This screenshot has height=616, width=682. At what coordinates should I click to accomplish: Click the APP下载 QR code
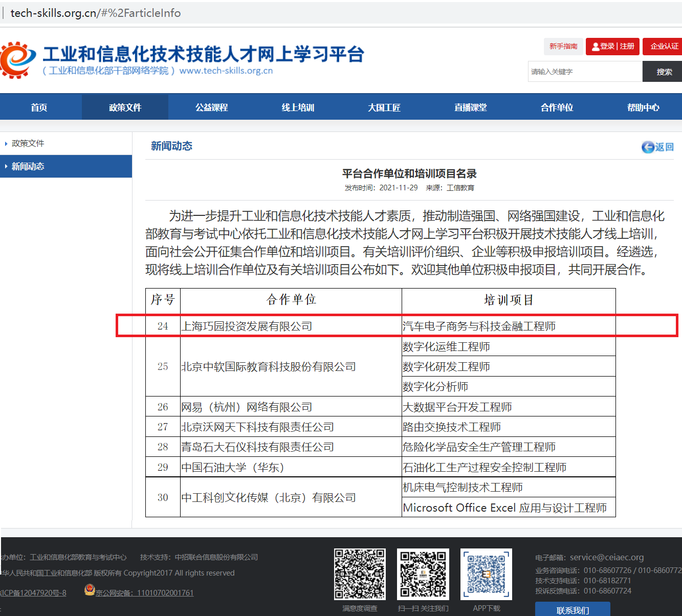click(x=486, y=574)
